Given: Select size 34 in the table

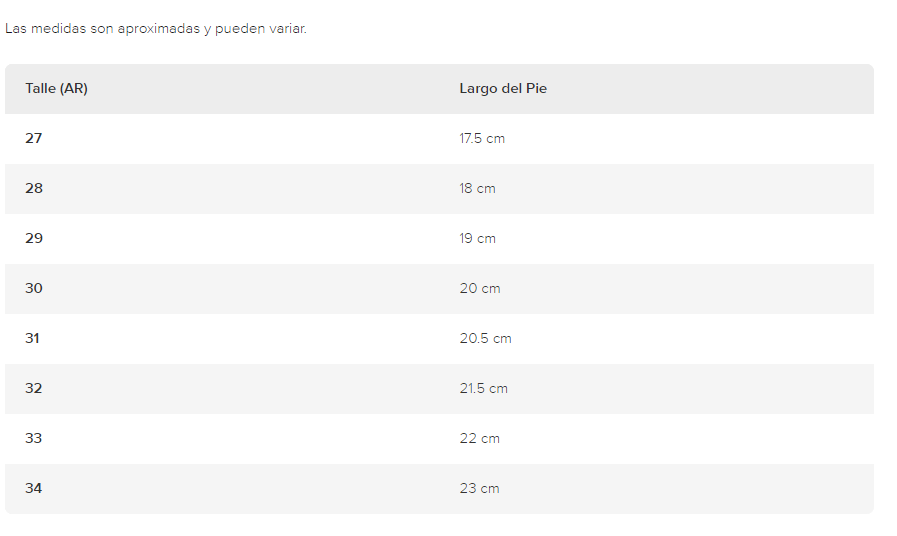Looking at the screenshot, I should pos(34,488).
